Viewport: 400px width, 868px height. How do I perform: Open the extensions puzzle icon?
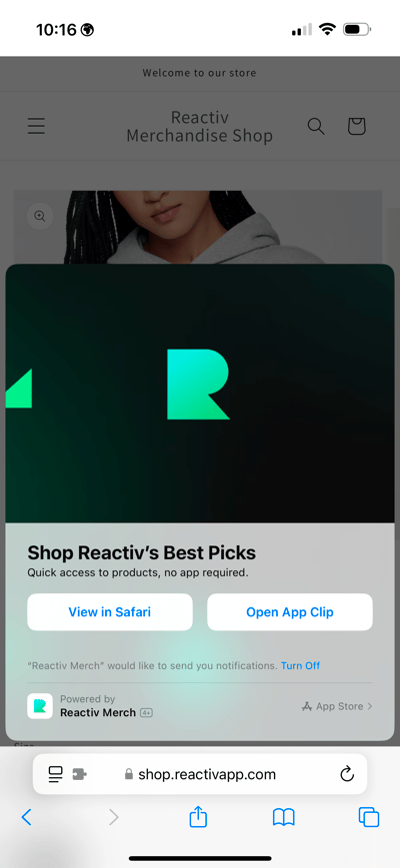pos(80,774)
